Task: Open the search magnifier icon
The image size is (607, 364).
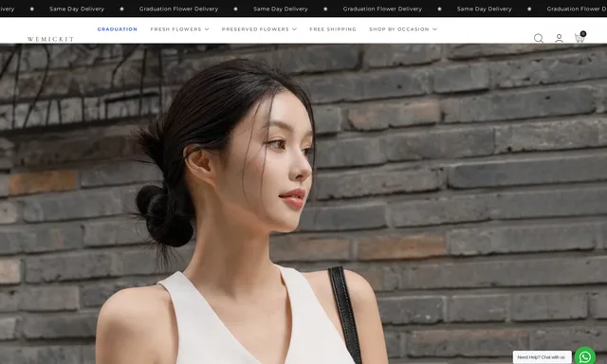Action: click(x=539, y=38)
